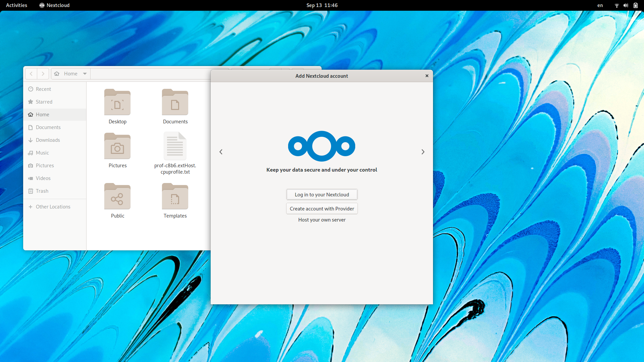Open the Documents folder icon in Files
The width and height of the screenshot is (644, 362).
tap(175, 106)
